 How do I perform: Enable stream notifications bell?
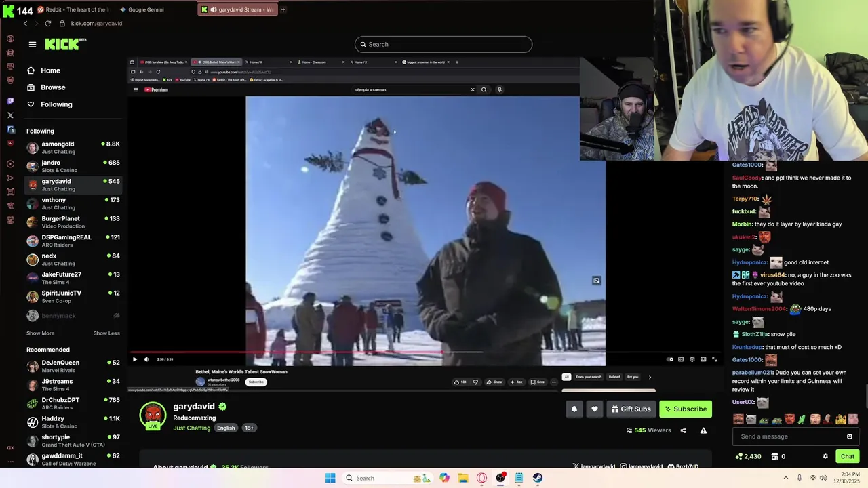[574, 409]
